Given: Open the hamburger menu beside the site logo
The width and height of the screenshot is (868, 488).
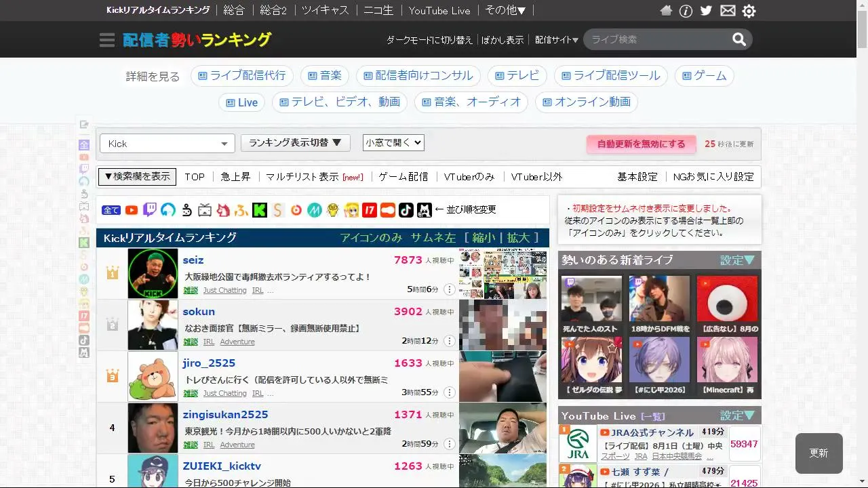Looking at the screenshot, I should [x=107, y=40].
